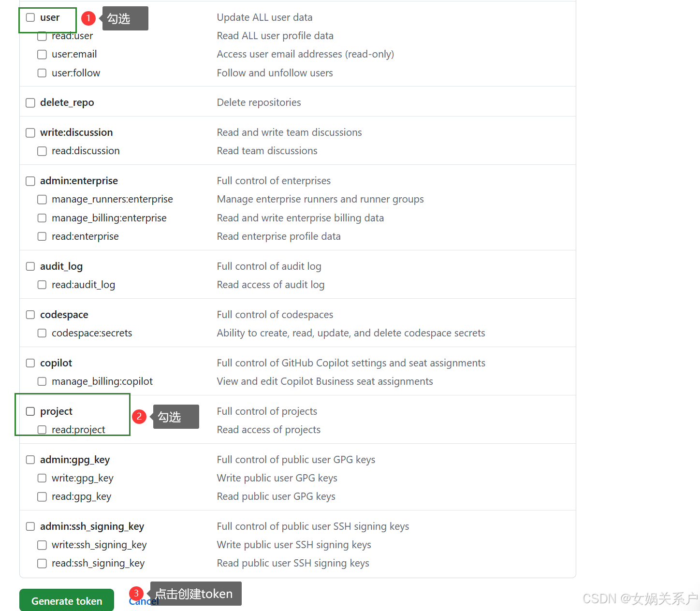Enable the read:audit_log permission
Viewport: 700px width, 611px height.
[42, 284]
